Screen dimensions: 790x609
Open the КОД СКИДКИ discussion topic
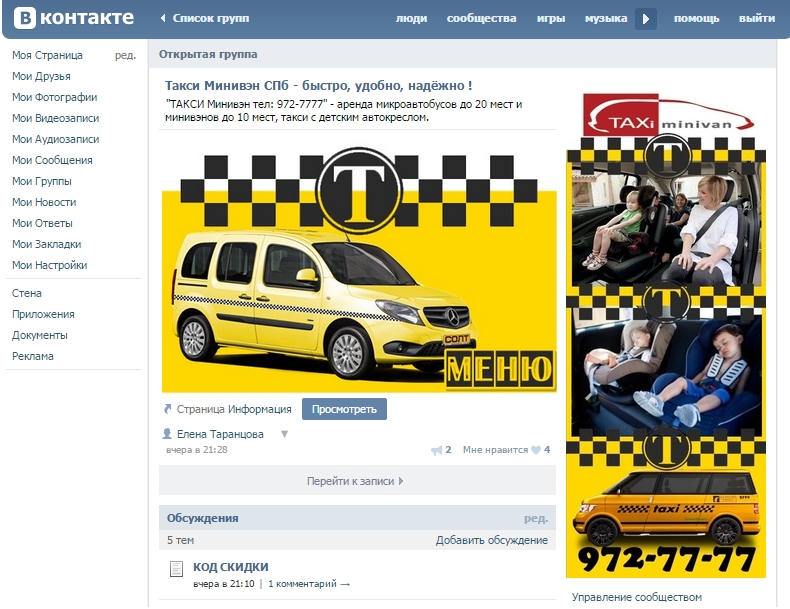pyautogui.click(x=231, y=567)
